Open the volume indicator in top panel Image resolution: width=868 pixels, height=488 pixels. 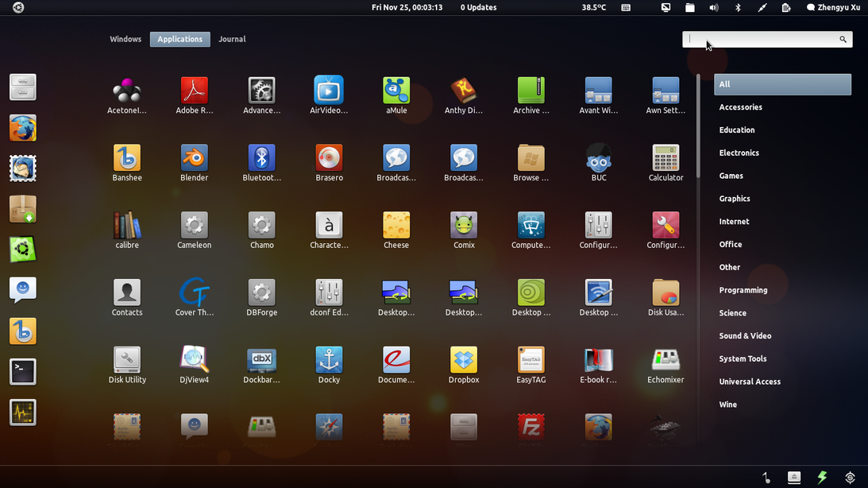713,8
